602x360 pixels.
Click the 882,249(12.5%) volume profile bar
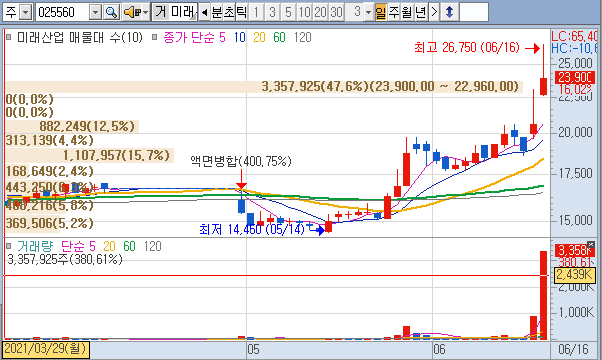coord(72,126)
